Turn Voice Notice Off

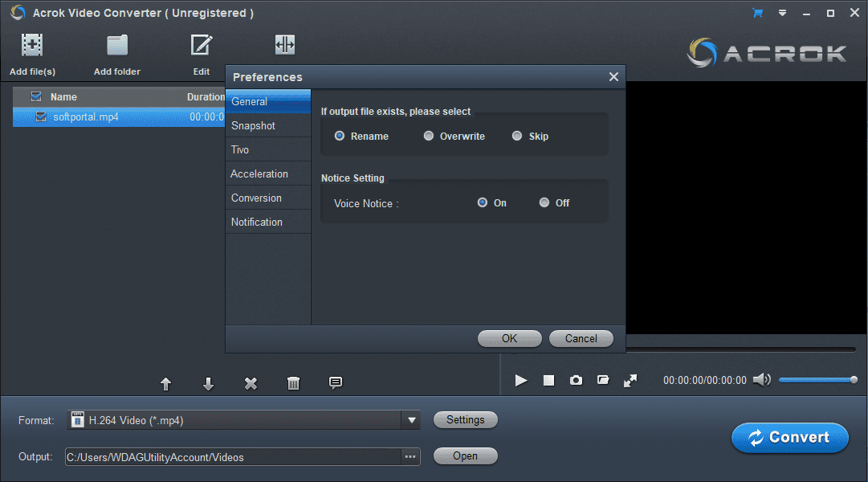click(544, 202)
